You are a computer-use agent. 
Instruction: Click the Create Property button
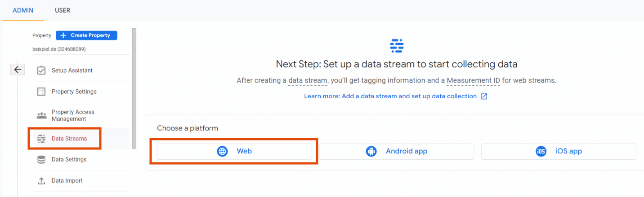86,35
